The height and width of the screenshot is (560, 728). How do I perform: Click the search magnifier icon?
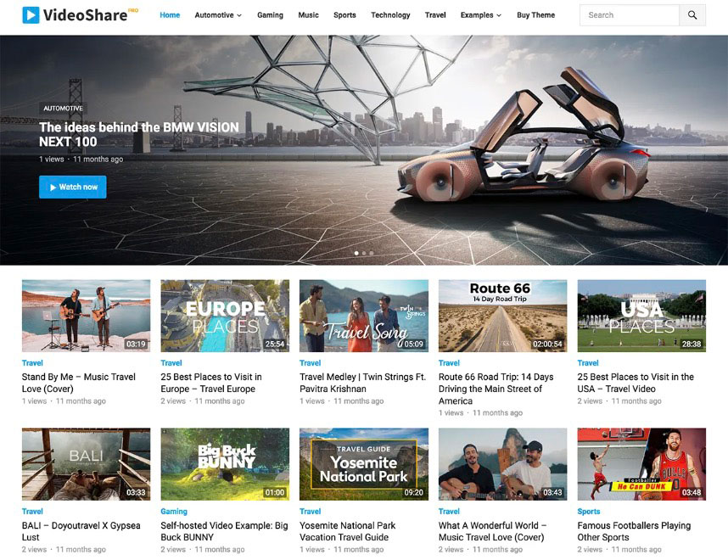click(x=692, y=15)
